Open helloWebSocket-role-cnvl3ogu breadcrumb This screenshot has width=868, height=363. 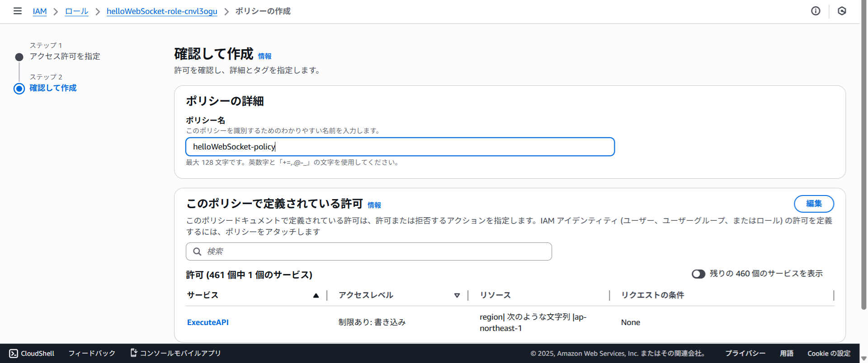(x=162, y=11)
